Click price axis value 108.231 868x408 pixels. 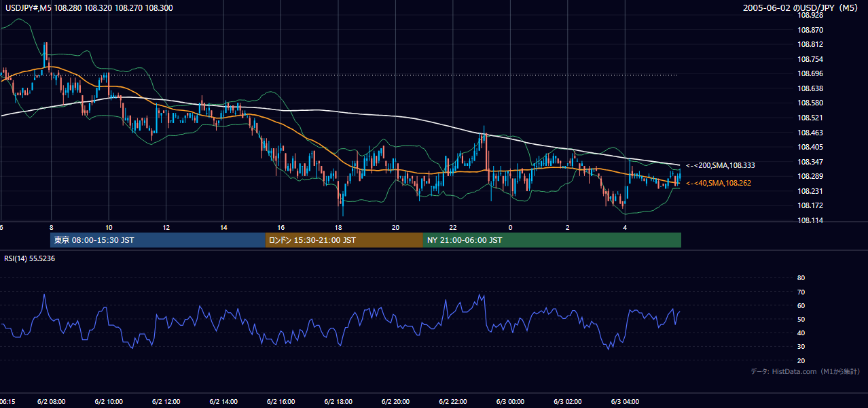pos(810,191)
